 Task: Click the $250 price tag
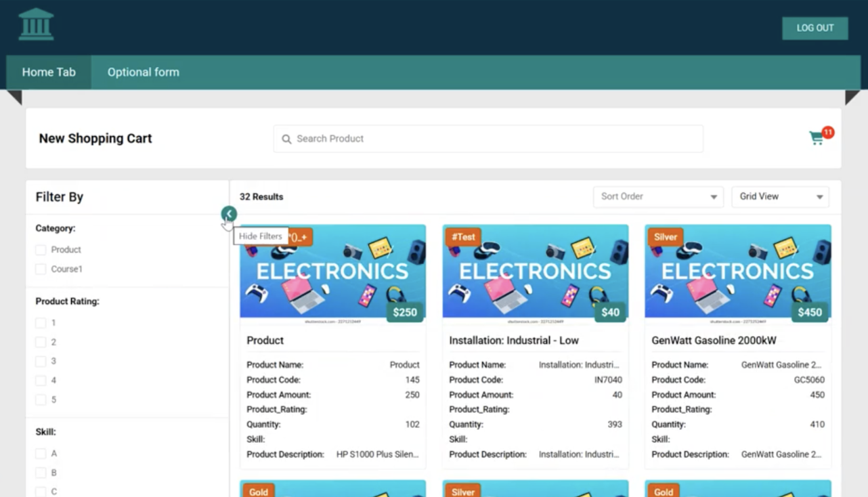tap(405, 312)
